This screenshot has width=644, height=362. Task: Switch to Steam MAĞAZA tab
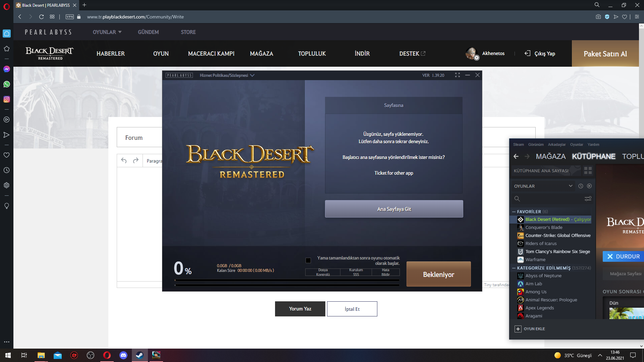(x=551, y=156)
